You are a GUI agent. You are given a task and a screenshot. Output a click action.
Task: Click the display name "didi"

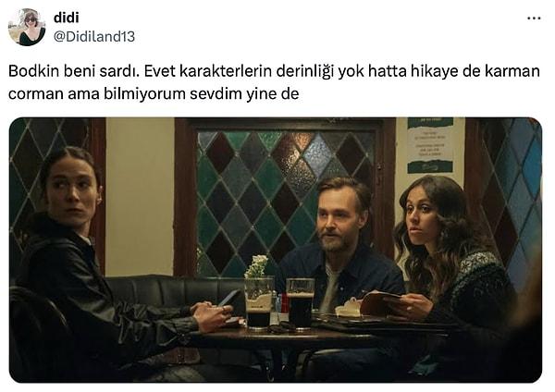pyautogui.click(x=67, y=18)
